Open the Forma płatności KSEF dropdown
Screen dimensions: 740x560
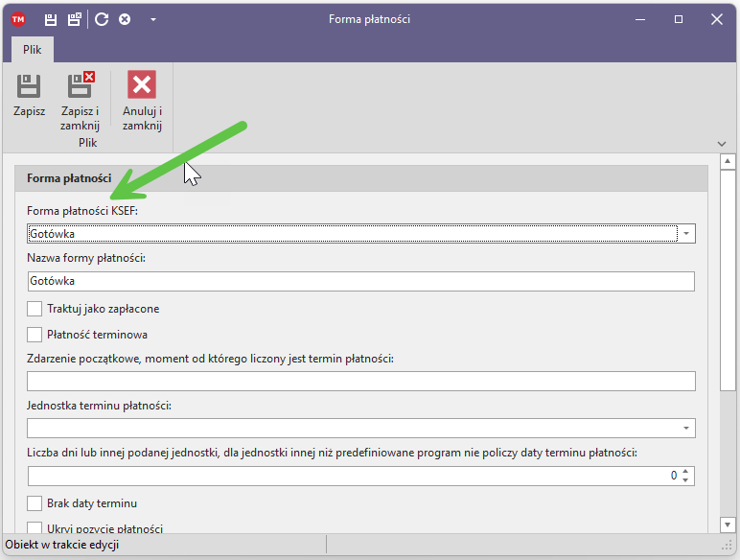click(x=686, y=233)
